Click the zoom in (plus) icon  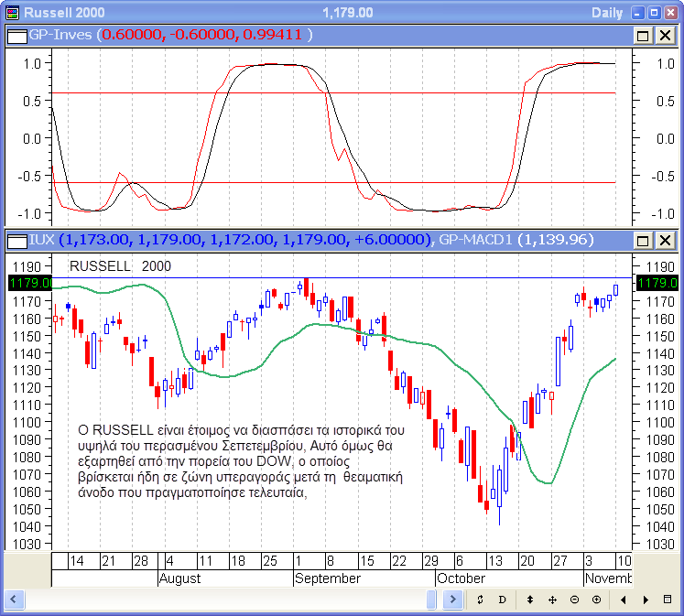[596, 600]
